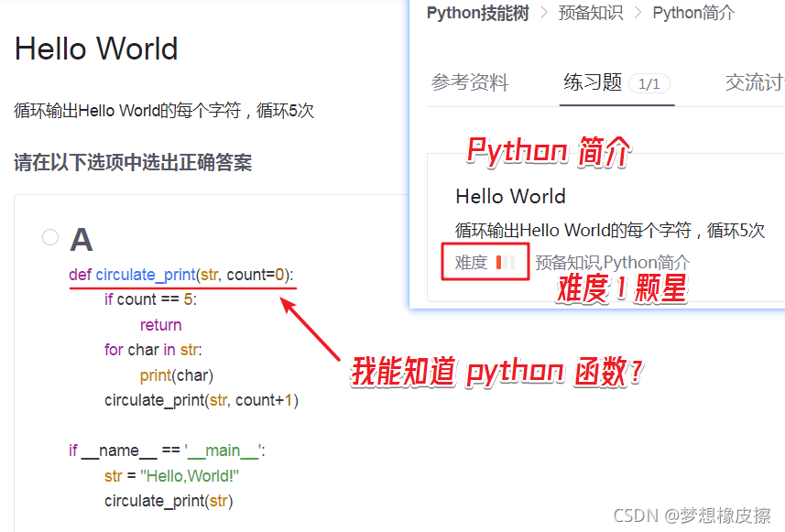The width and height of the screenshot is (785, 532).
Task: Select the radio button for option A
Action: [50, 237]
